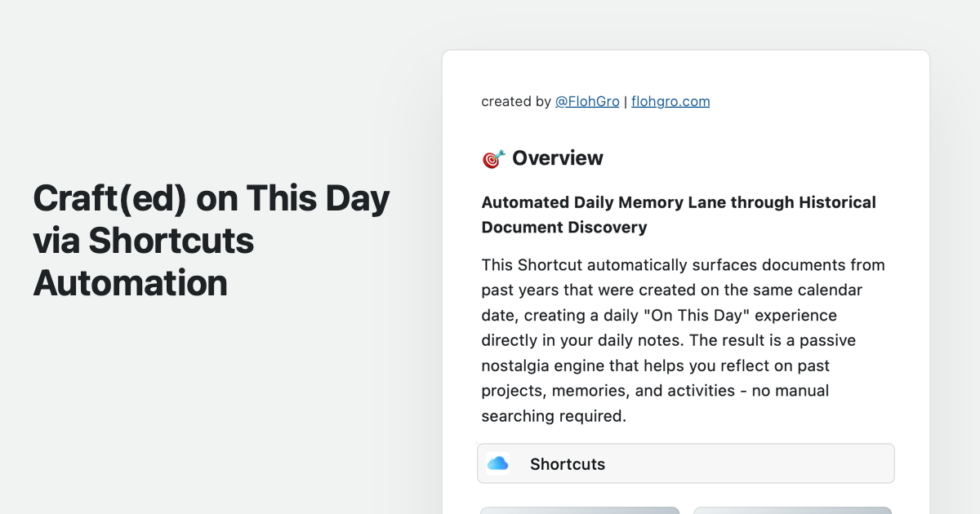Click the iCloud cloud icon
Screen dimensions: 980x514
tap(497, 464)
